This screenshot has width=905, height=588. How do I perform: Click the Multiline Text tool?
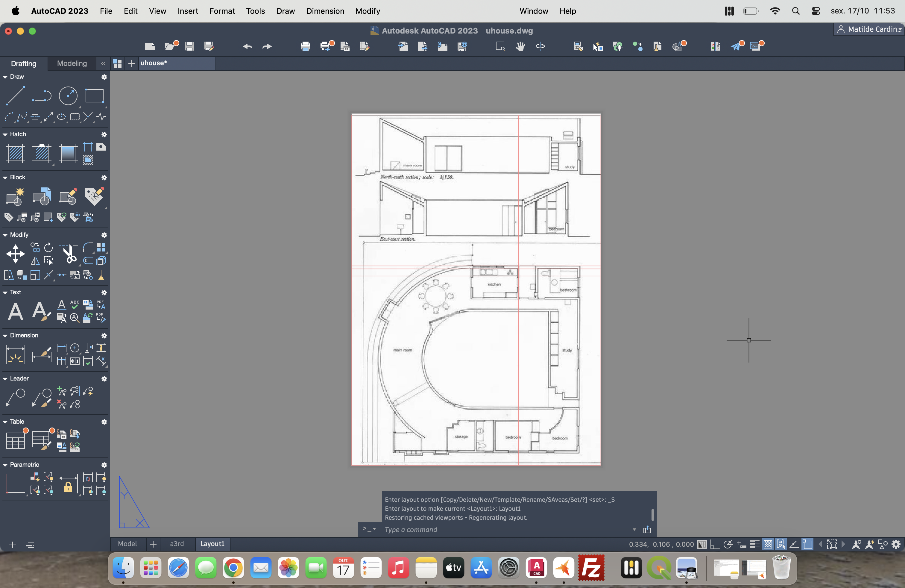click(15, 311)
